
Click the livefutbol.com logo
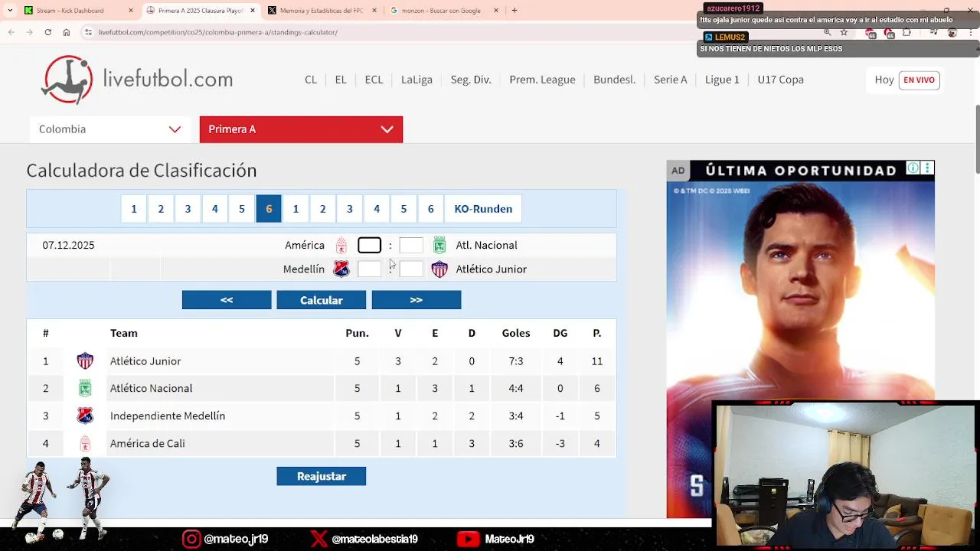click(x=137, y=80)
